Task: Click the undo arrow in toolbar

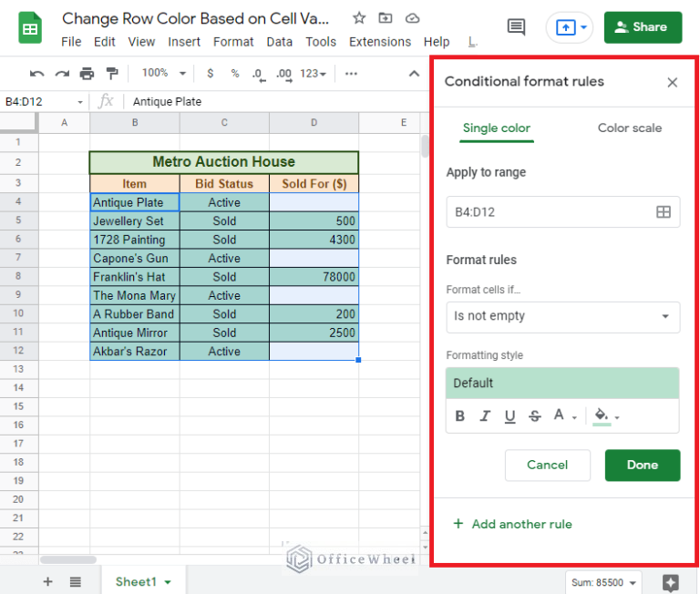Action: tap(37, 74)
